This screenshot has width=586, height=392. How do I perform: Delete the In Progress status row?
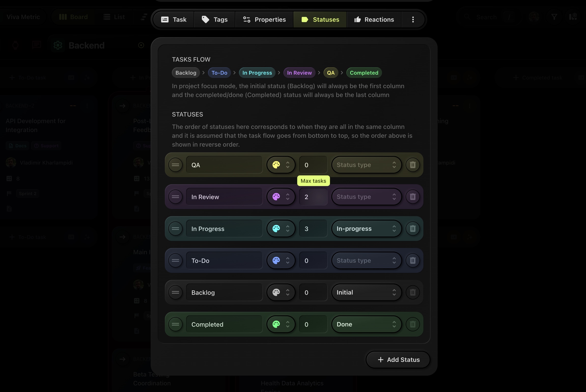[412, 229]
